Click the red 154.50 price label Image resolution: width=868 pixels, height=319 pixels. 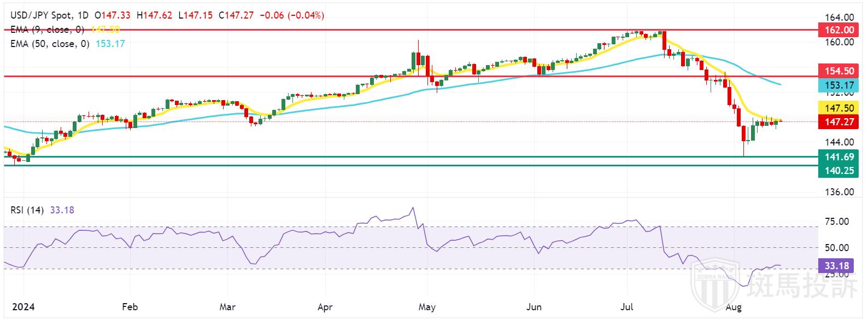[x=838, y=71]
